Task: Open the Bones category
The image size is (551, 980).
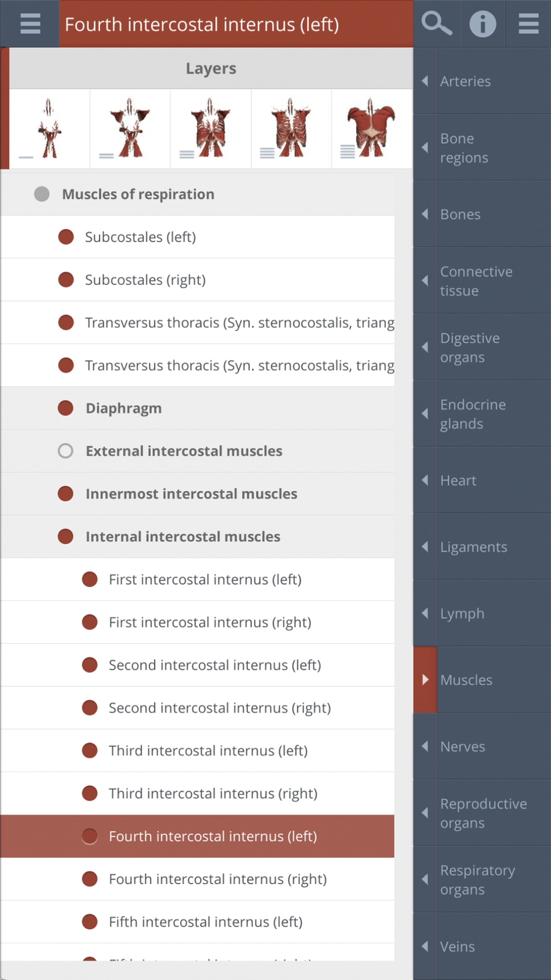Action: 461,214
